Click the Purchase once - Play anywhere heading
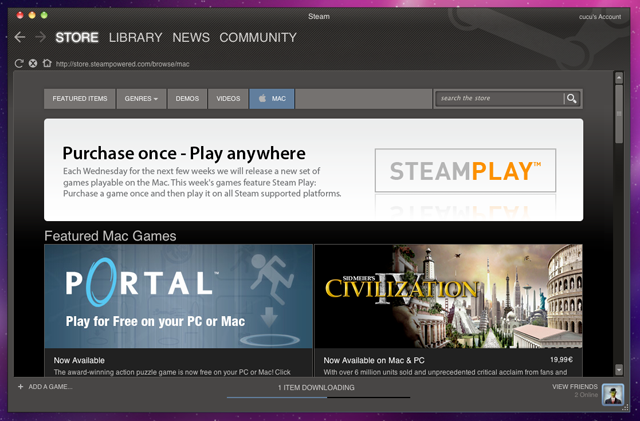The image size is (640, 421). tap(184, 154)
